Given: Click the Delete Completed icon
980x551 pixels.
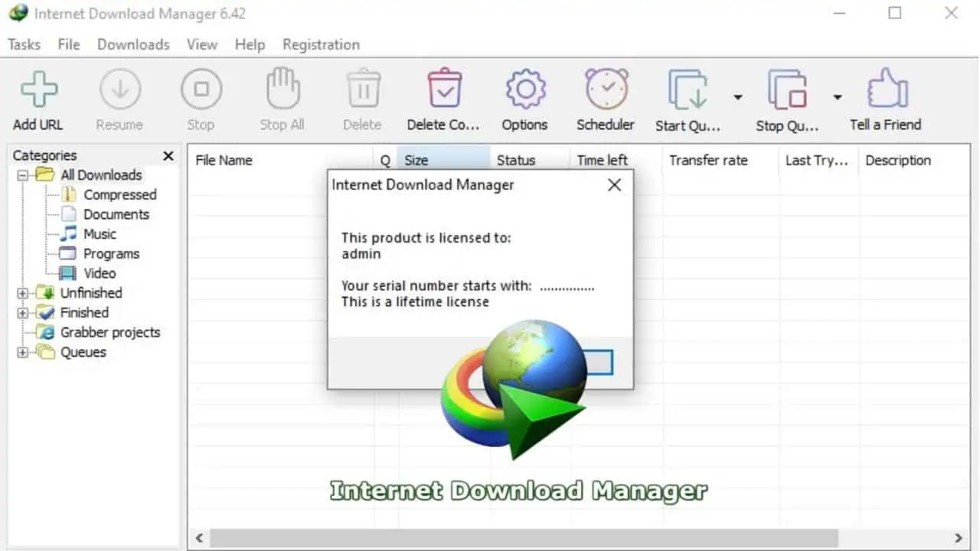Looking at the screenshot, I should point(444,90).
